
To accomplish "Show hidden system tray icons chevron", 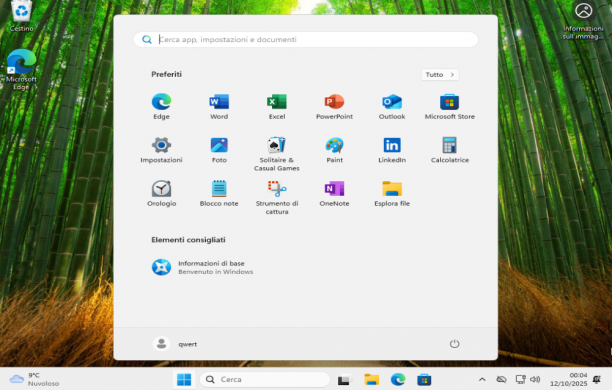I will (x=482, y=379).
